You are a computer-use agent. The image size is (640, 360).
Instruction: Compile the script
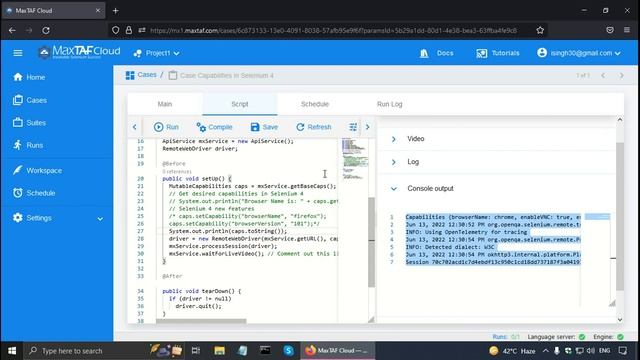[214, 127]
